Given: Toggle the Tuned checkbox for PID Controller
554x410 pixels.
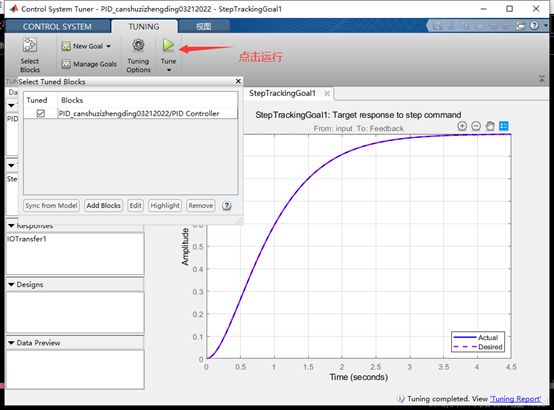Looking at the screenshot, I should pos(41,113).
